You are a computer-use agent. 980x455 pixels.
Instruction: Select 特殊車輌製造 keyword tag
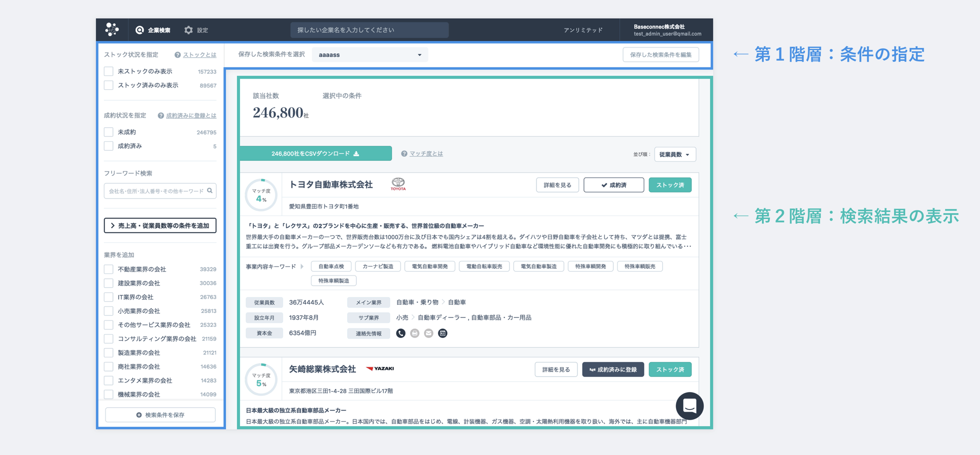click(333, 281)
